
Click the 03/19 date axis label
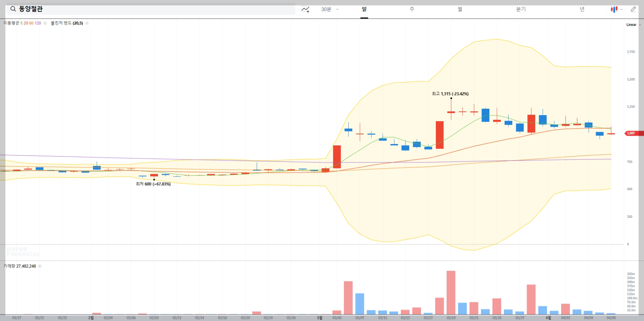451,318
